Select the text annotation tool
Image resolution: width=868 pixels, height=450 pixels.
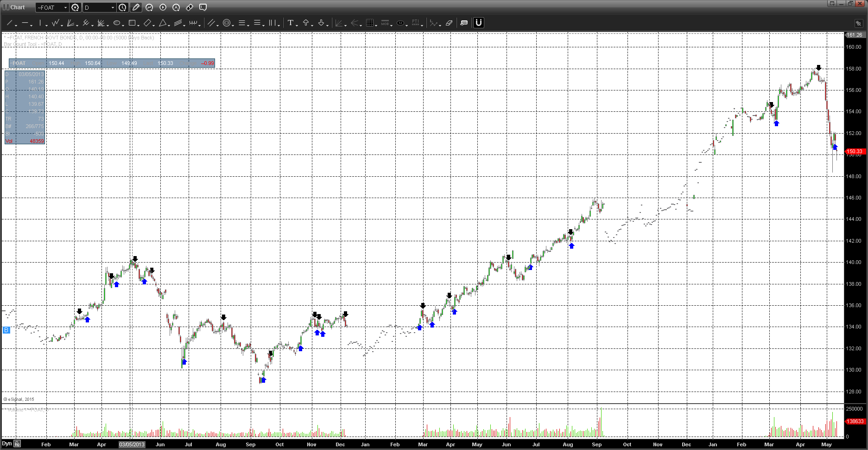(290, 23)
